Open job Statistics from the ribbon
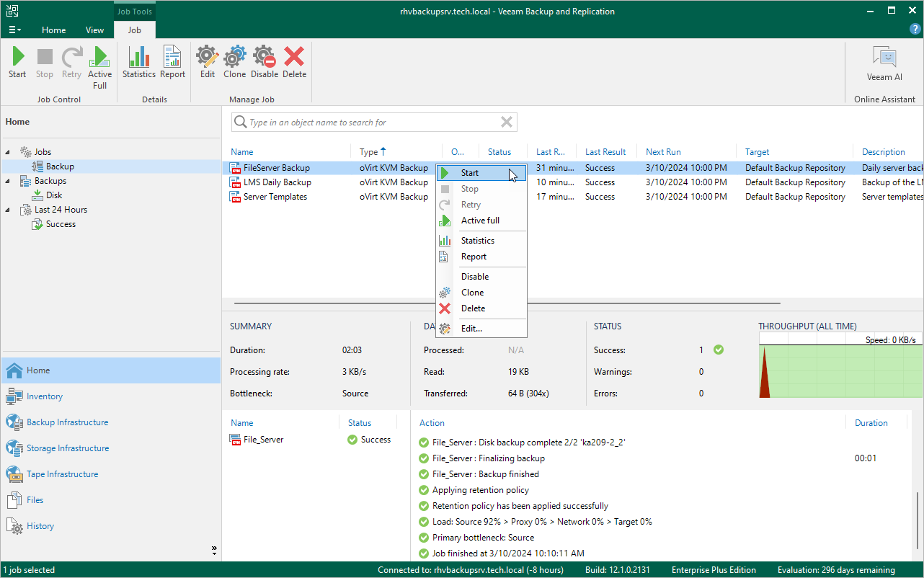This screenshot has width=924, height=578. (x=139, y=63)
